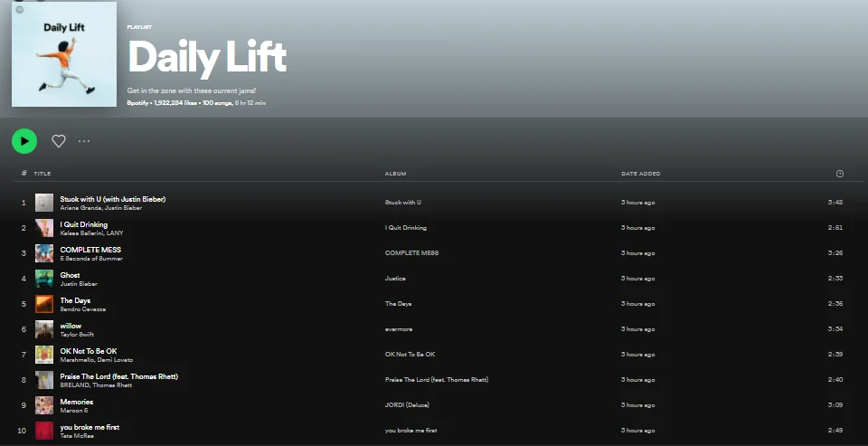This screenshot has height=446, width=868.
Task: Sort by the ALBUM column header
Action: point(396,174)
